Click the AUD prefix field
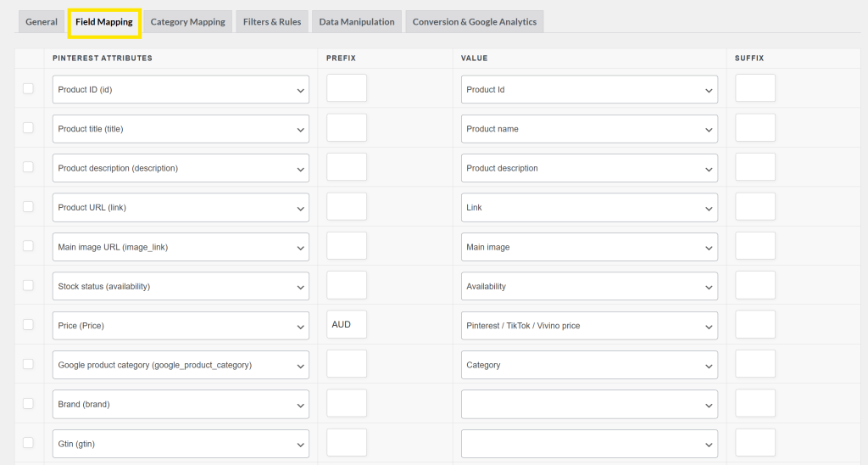 pos(347,325)
